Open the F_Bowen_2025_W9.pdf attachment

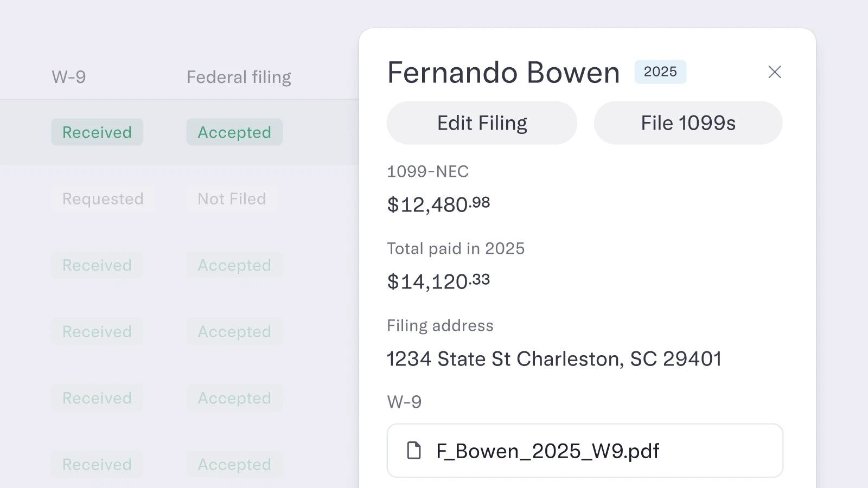(547, 451)
